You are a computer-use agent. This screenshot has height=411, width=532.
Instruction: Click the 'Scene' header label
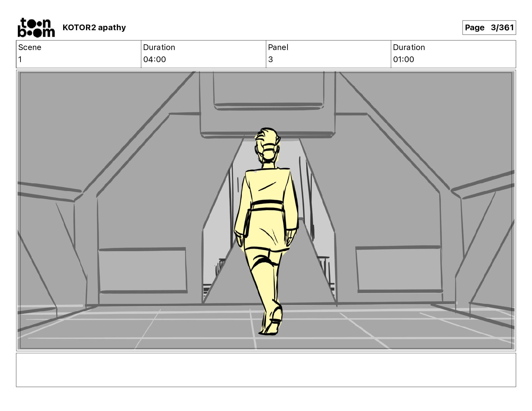click(30, 47)
